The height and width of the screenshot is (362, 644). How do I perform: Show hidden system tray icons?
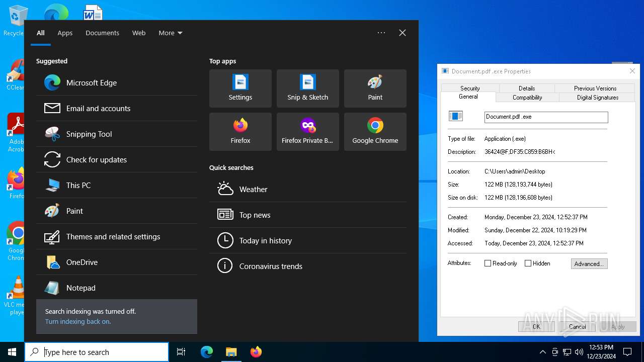[x=542, y=352]
